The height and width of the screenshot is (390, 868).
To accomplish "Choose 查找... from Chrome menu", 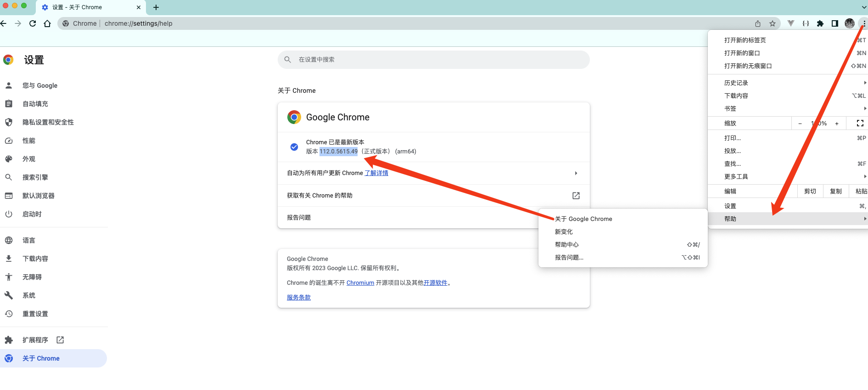I will (x=788, y=164).
